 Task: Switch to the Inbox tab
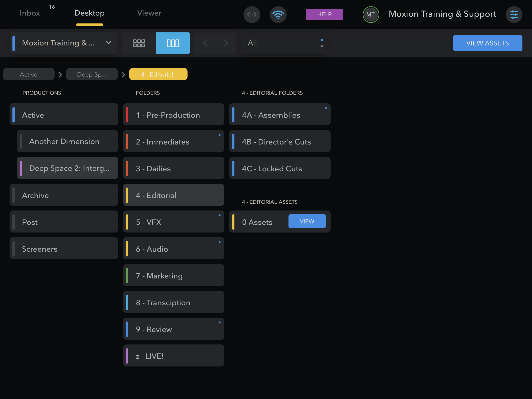click(x=30, y=13)
